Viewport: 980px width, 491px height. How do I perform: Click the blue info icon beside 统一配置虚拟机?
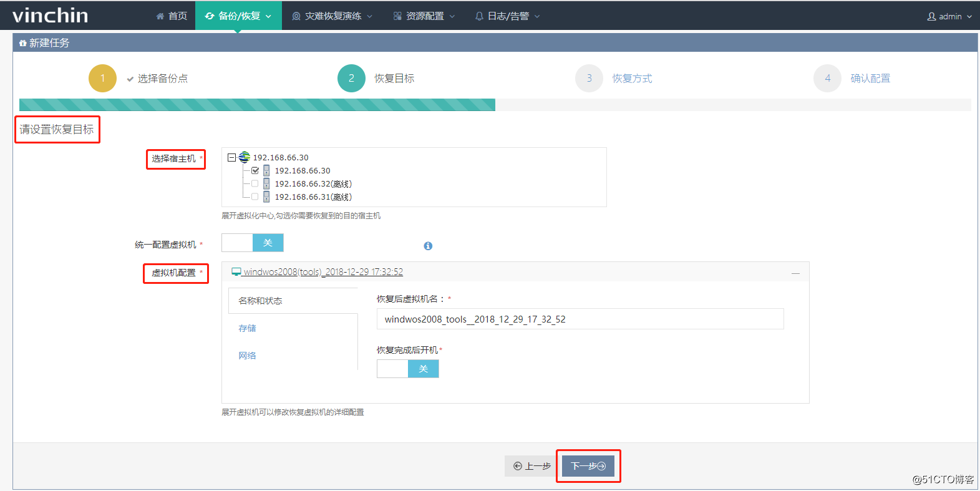(428, 246)
